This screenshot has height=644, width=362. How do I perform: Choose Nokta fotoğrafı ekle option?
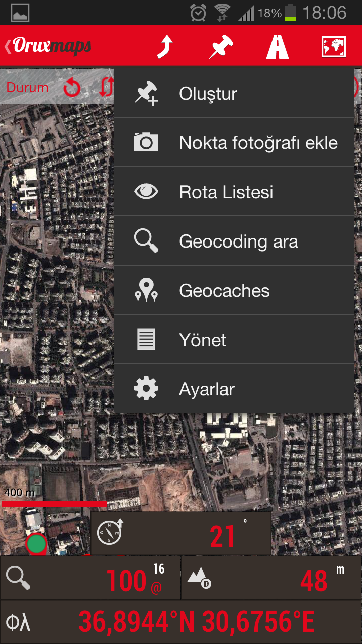pyautogui.click(x=234, y=143)
